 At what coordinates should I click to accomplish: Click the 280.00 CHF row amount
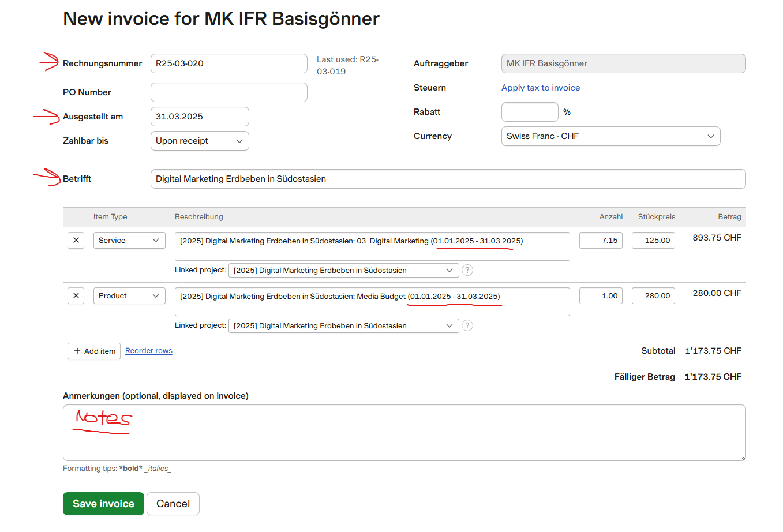coord(717,293)
